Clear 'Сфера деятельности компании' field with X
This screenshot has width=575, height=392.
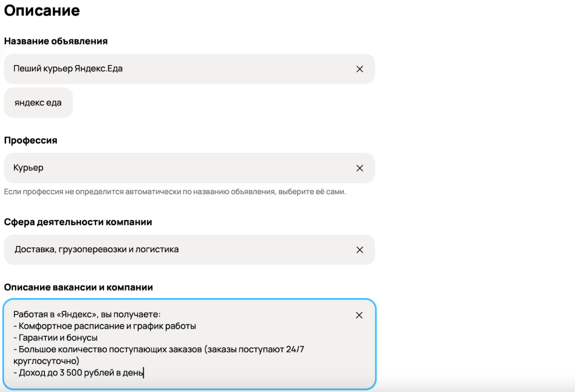coord(360,249)
